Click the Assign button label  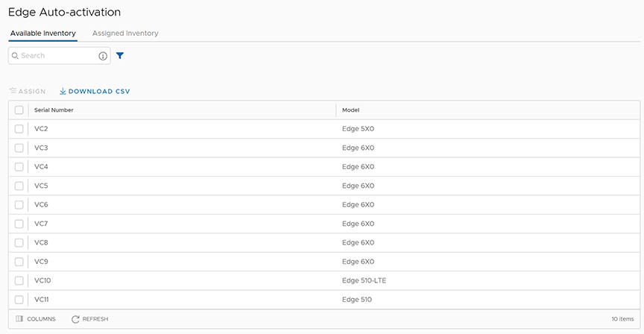pyautogui.click(x=32, y=92)
